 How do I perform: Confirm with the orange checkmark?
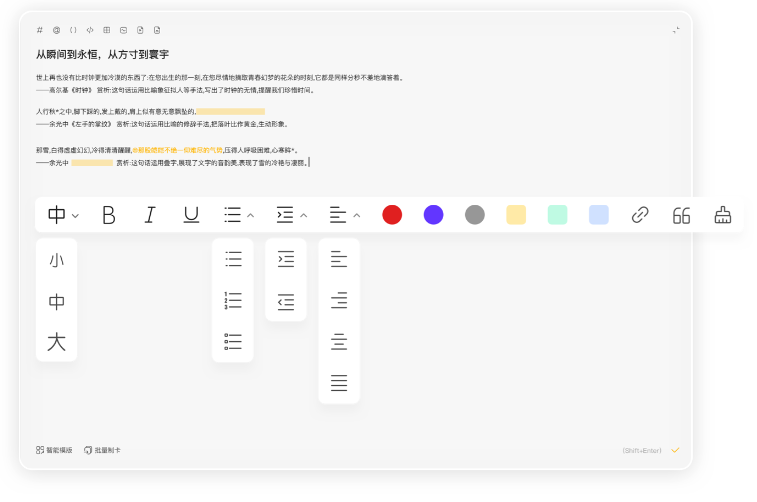click(675, 450)
